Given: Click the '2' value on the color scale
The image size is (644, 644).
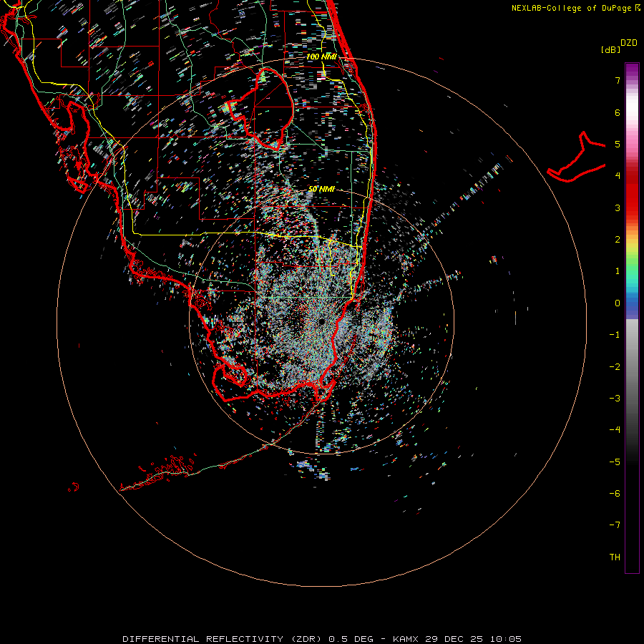Looking at the screenshot, I should 618,240.
